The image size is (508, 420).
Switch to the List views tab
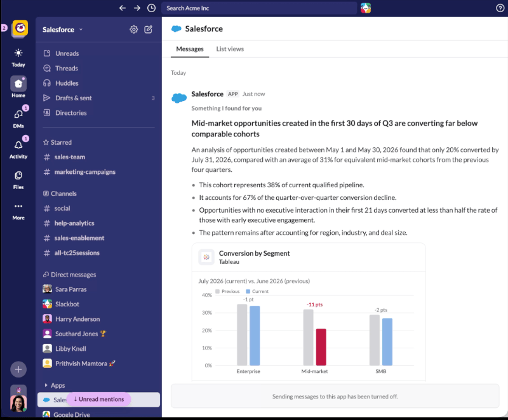[x=230, y=49]
